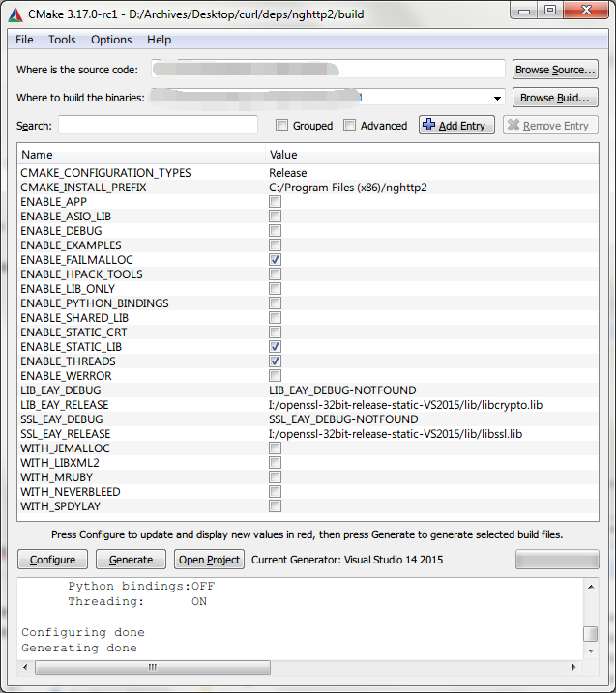This screenshot has width=616, height=693.
Task: Enable the Grouped checkbox
Action: point(281,126)
